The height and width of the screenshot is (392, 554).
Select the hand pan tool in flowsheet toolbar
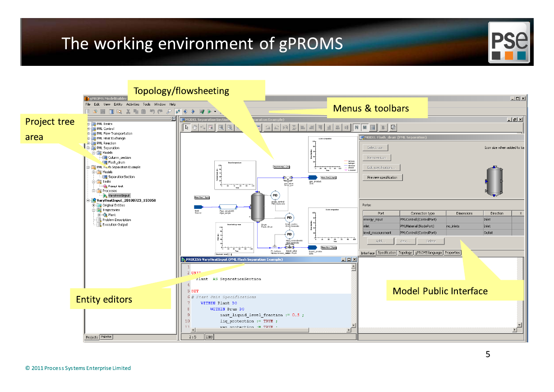click(195, 128)
